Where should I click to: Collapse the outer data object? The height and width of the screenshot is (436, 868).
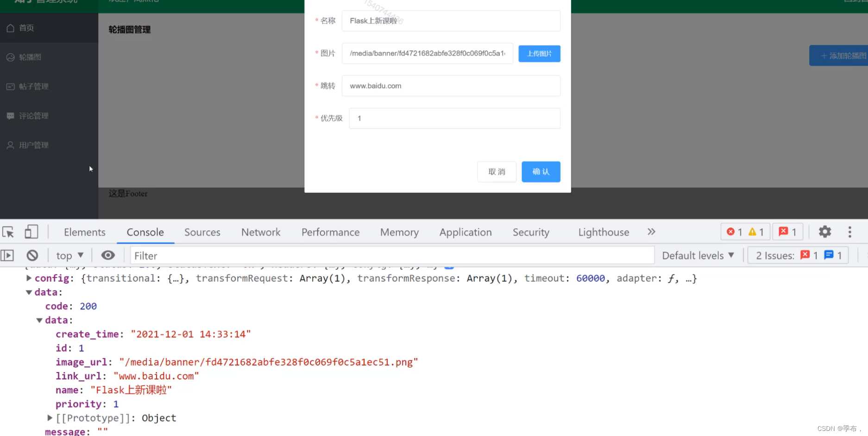point(29,292)
